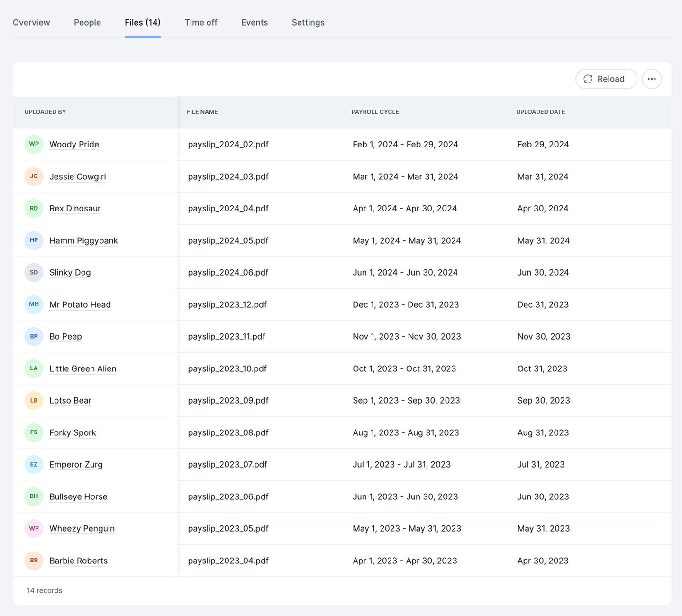The width and height of the screenshot is (682, 616).
Task: Click Barbie Roberts' BR avatar
Action: click(x=34, y=561)
